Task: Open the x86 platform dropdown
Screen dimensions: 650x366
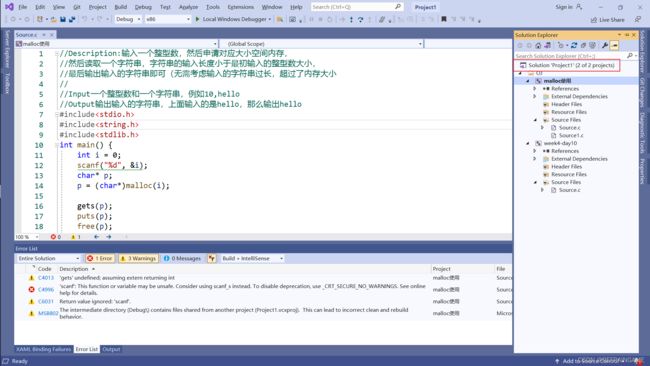Action: 168,19
